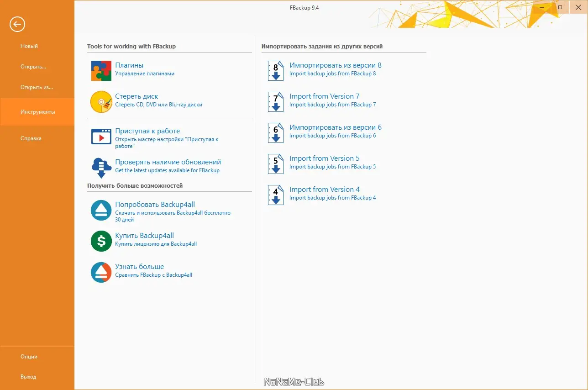Click the Узнать больше link
The height and width of the screenshot is (390, 588).
click(139, 267)
